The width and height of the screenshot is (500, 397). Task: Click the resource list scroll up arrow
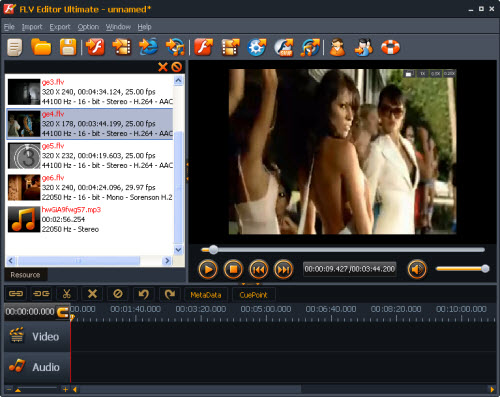pos(178,80)
